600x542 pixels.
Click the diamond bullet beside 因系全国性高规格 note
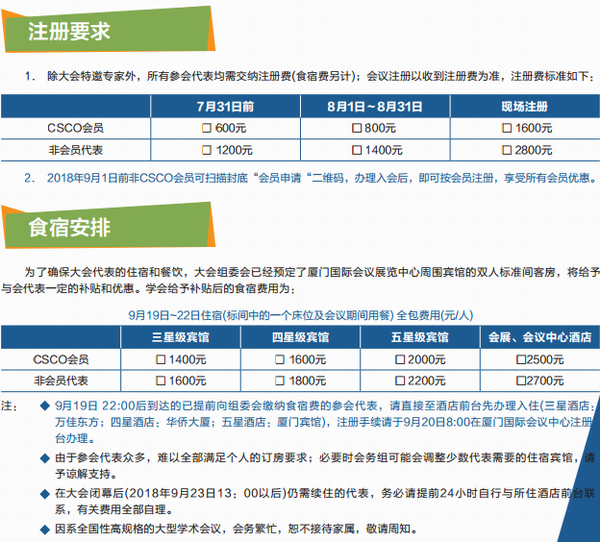43,528
